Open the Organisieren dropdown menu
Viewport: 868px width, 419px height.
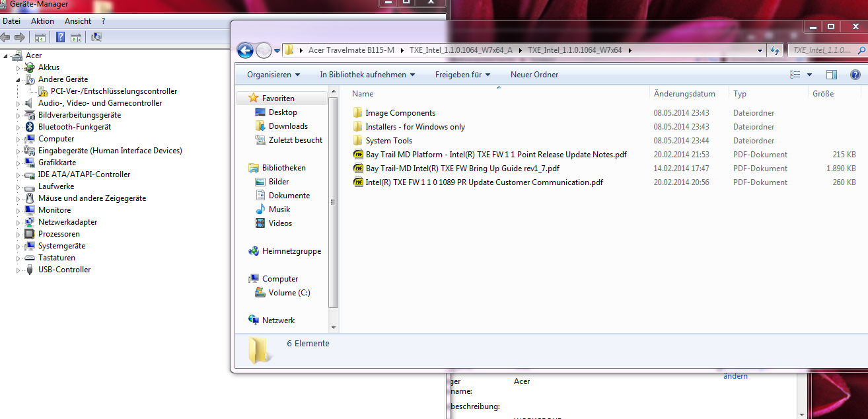click(273, 75)
